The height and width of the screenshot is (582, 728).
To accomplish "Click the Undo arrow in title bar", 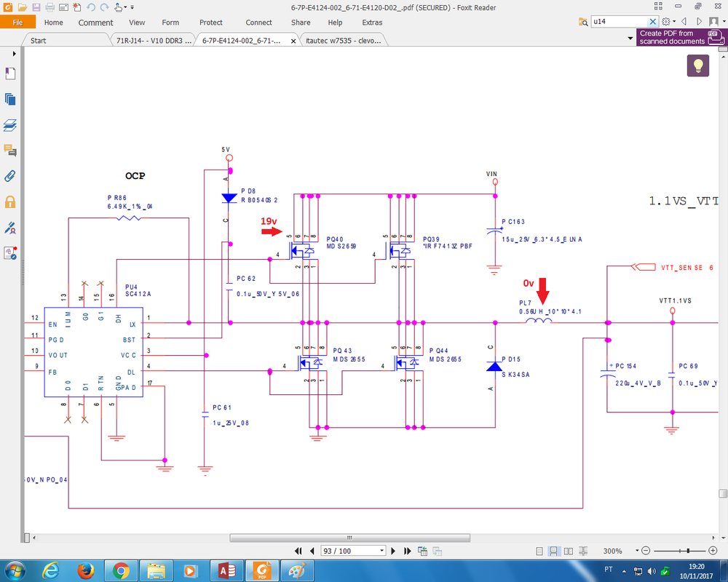I will click(x=91, y=7).
